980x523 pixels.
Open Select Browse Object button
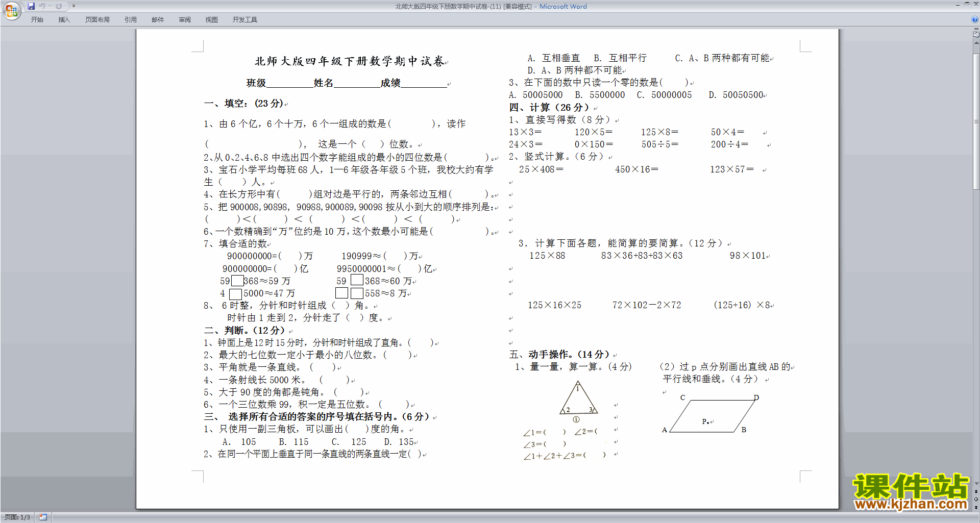click(x=976, y=500)
